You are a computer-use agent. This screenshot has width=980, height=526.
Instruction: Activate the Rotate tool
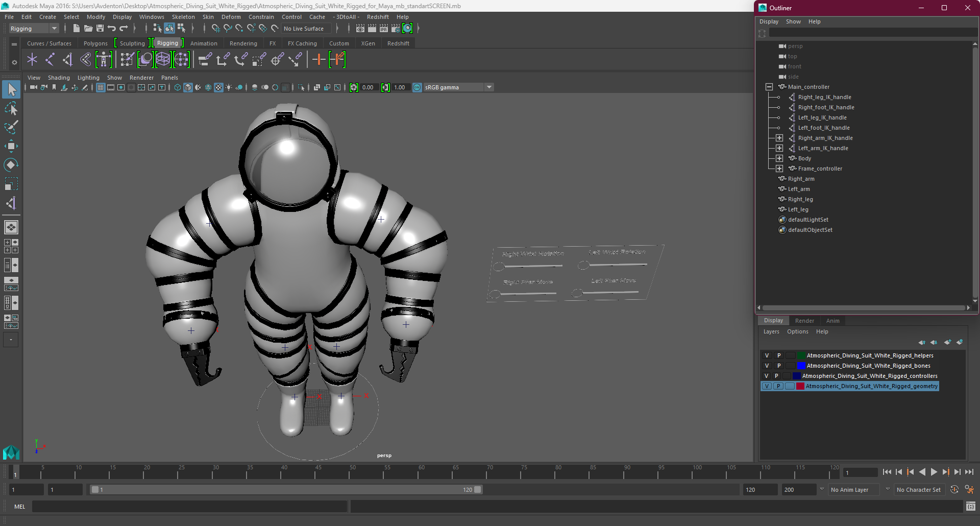pos(11,165)
